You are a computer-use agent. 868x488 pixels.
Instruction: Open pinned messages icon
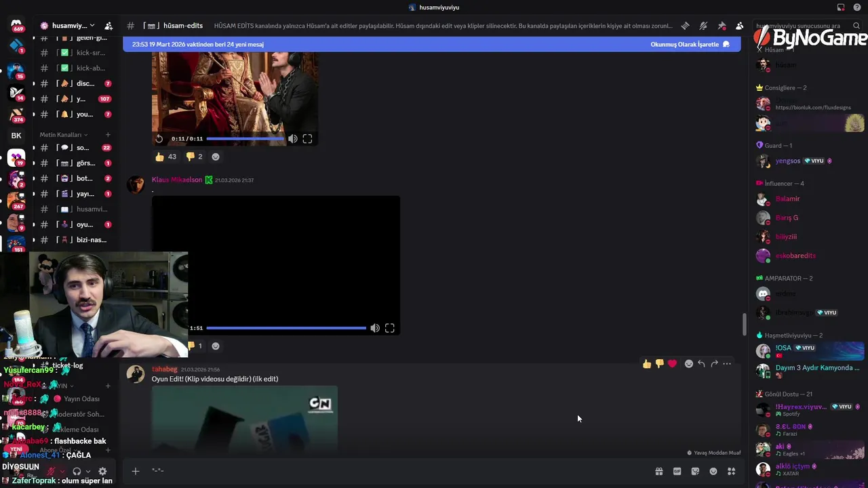[722, 26]
